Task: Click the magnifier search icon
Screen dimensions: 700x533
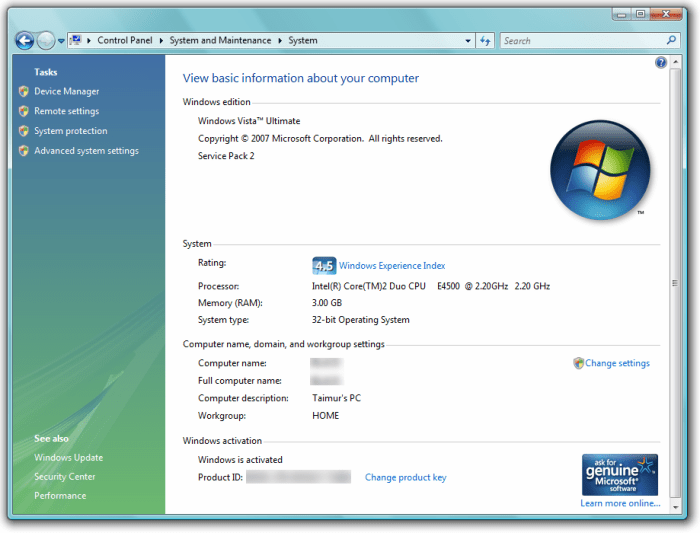Action: (x=671, y=40)
